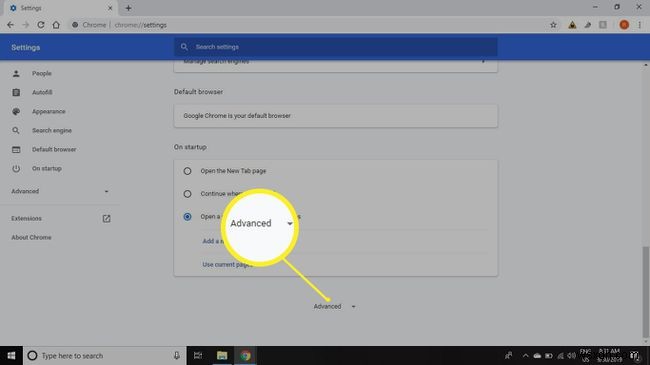This screenshot has height=365, width=650.
Task: Click the People person icon
Action: click(x=16, y=73)
